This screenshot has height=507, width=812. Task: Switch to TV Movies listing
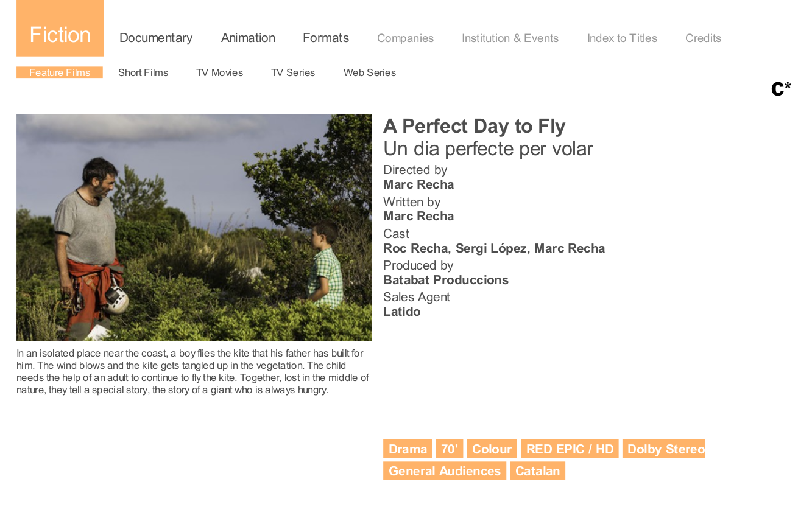219,73
